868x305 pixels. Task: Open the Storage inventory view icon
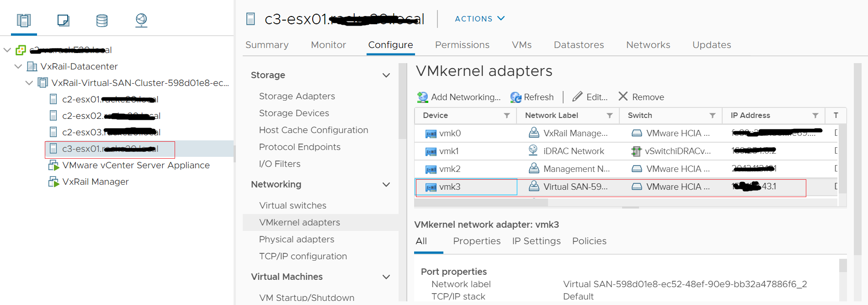102,20
